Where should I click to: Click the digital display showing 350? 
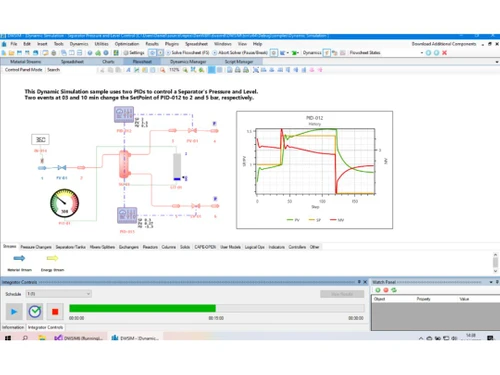point(40,139)
